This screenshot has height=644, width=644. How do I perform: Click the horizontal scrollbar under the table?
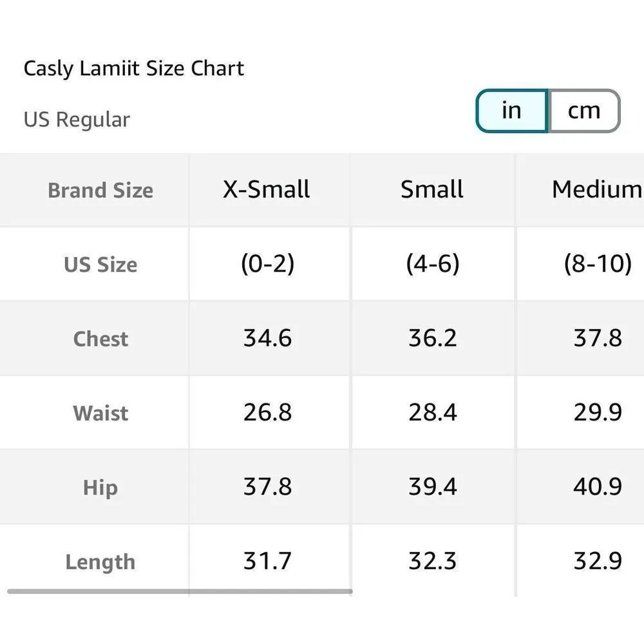(180, 591)
